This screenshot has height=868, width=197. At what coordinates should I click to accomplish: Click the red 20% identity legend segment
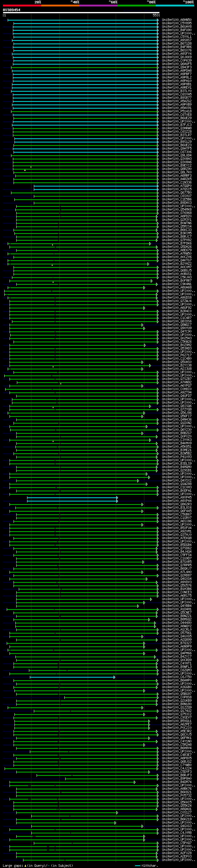pyautogui.click(x=22, y=6)
